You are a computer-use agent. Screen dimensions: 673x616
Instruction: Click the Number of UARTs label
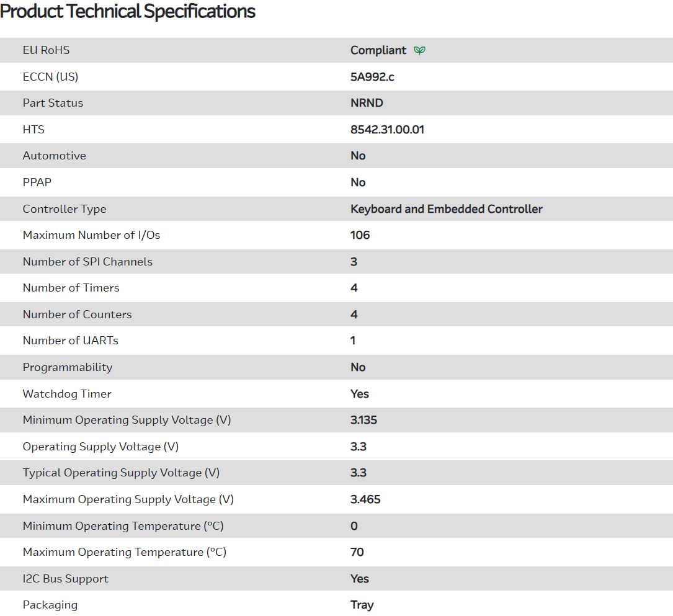point(70,341)
